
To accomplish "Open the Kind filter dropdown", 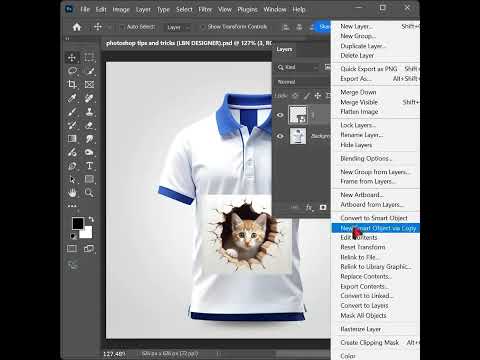I will (297, 67).
